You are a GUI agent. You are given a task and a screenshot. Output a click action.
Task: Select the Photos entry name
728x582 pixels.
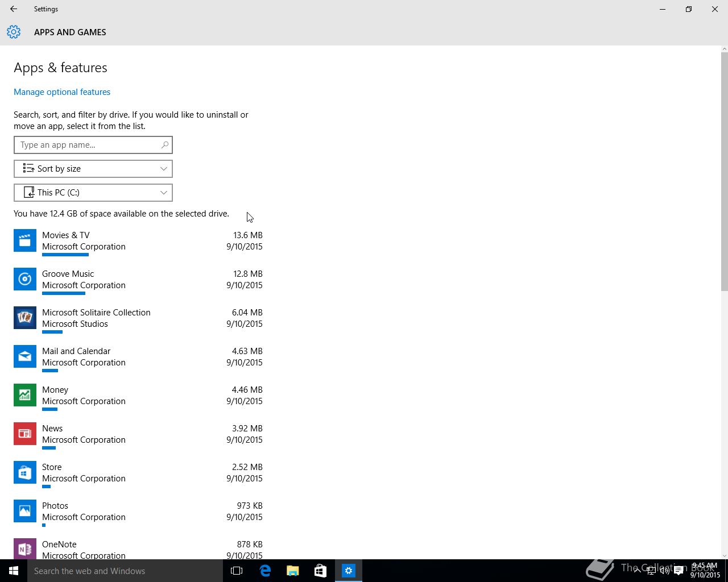(55, 506)
